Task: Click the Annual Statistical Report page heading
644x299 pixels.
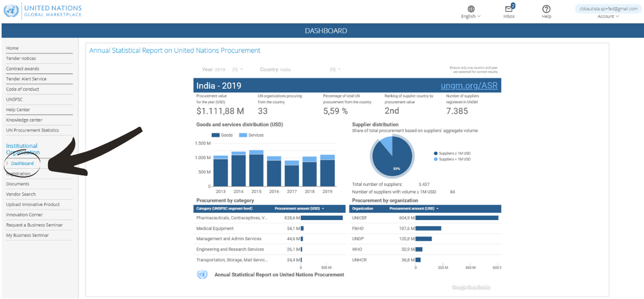Action: pos(174,51)
